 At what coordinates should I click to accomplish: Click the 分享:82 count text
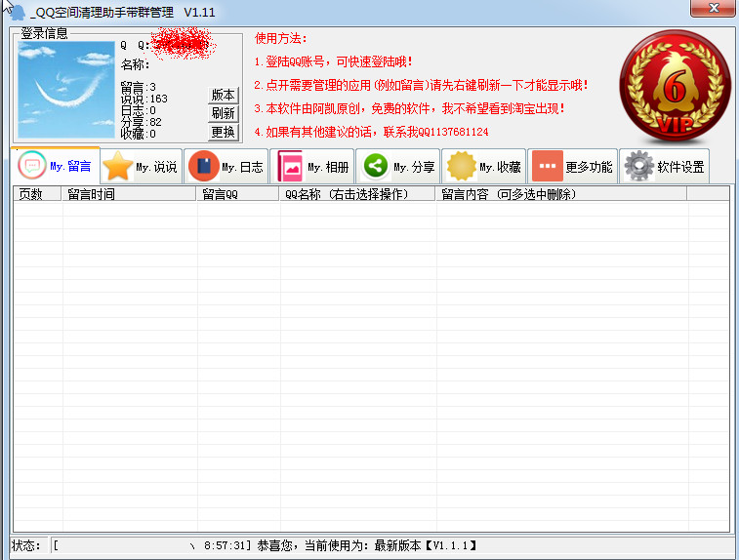(141, 122)
